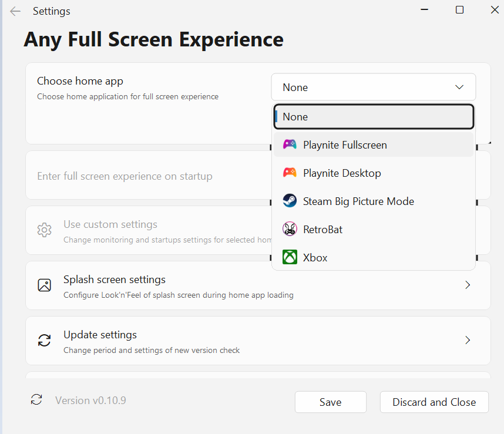Open Update settings chevron

tap(468, 340)
